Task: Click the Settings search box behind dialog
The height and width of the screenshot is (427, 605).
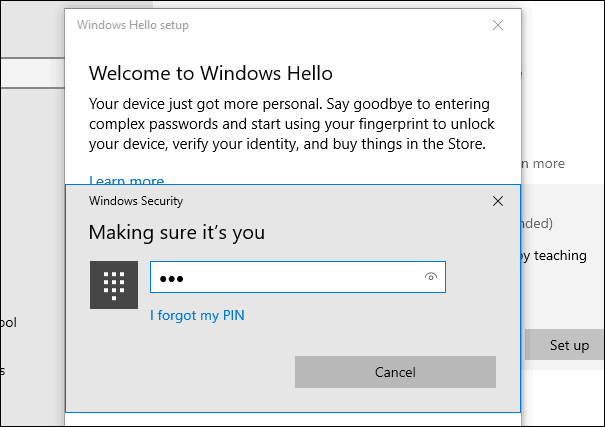Action: [x=32, y=73]
